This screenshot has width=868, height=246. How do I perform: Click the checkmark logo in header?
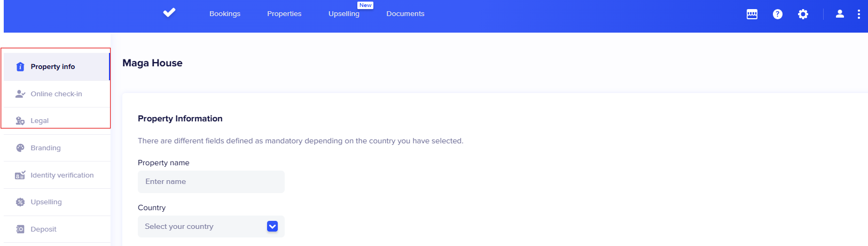tap(169, 12)
